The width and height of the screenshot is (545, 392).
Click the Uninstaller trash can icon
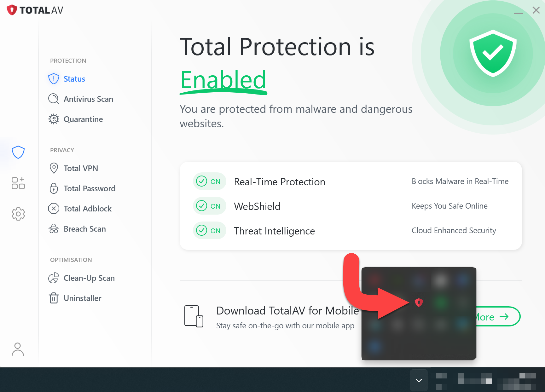point(54,298)
